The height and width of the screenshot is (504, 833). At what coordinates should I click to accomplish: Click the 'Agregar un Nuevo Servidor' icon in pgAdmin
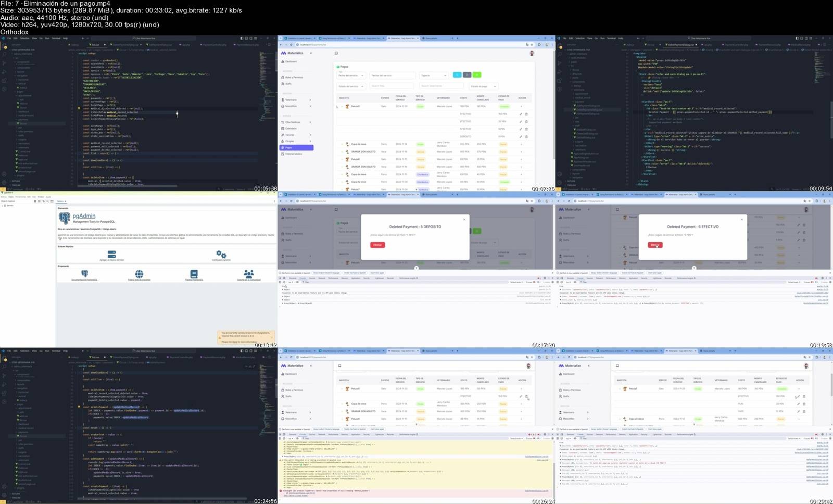tap(111, 254)
